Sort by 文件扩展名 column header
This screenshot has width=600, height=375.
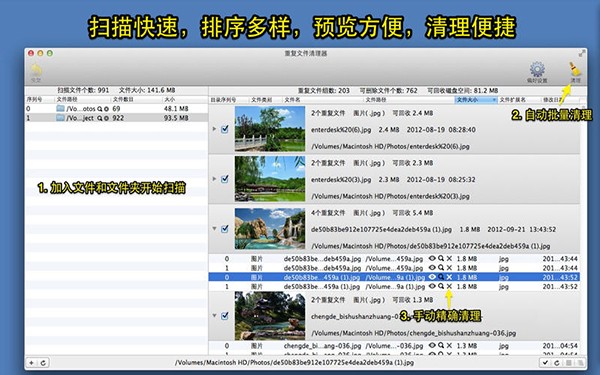click(519, 99)
